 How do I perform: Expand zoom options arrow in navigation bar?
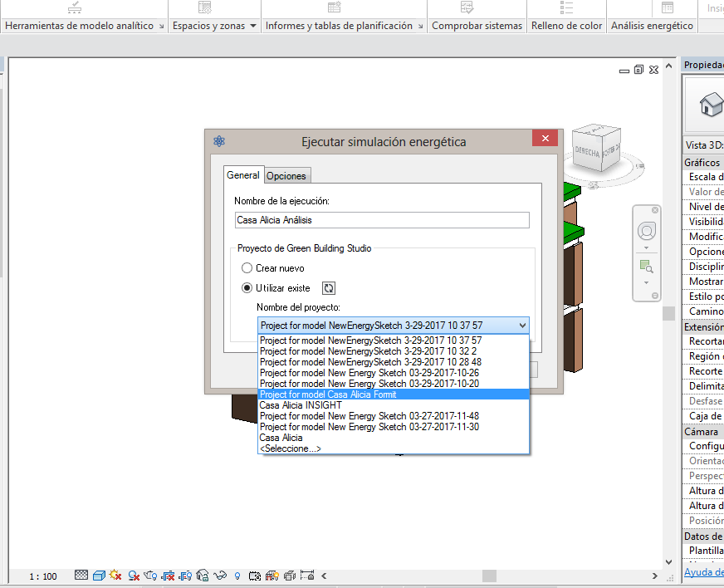click(x=647, y=282)
